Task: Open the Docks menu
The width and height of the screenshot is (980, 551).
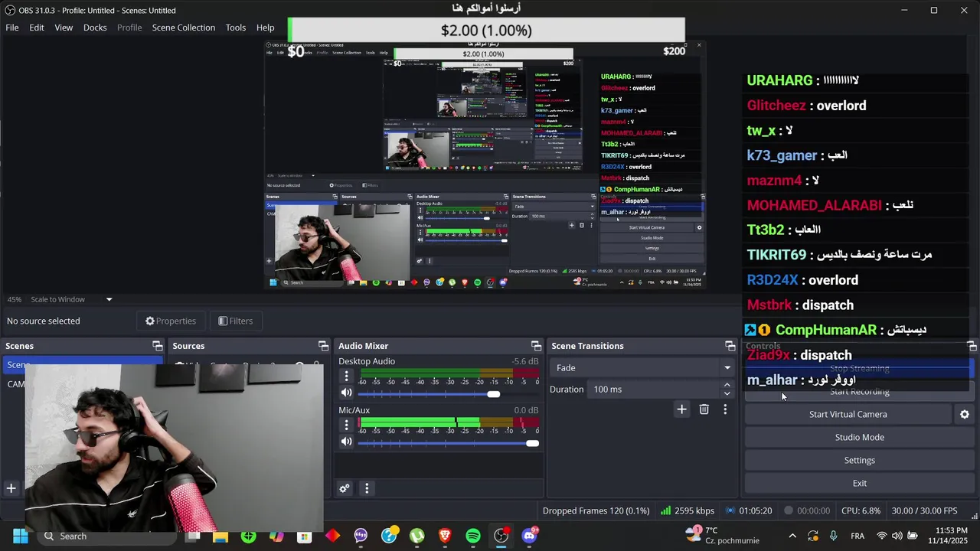Action: 95,28
